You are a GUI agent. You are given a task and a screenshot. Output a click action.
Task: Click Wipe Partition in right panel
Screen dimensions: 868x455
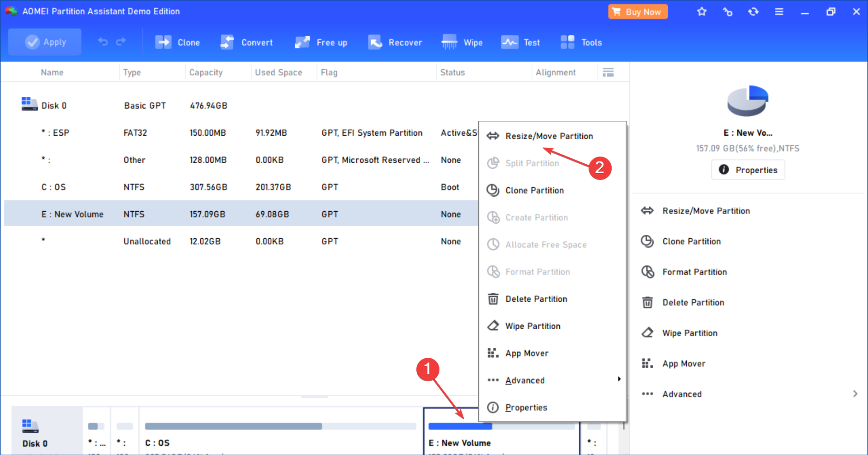(690, 333)
